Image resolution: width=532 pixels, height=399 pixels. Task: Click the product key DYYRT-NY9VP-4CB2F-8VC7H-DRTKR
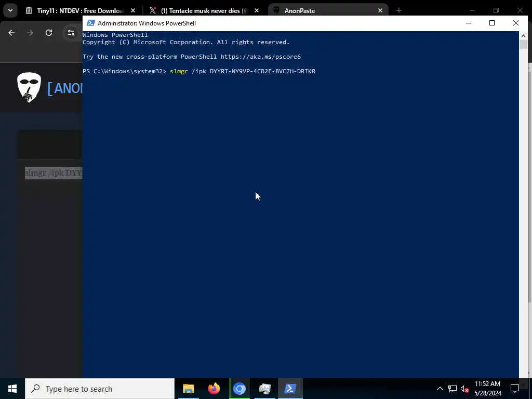point(262,71)
